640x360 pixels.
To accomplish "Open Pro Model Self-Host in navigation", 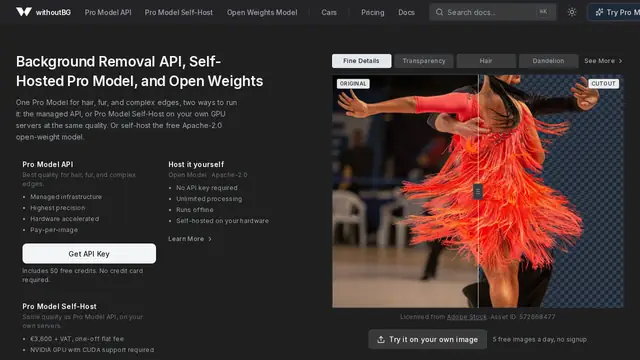I will [178, 13].
